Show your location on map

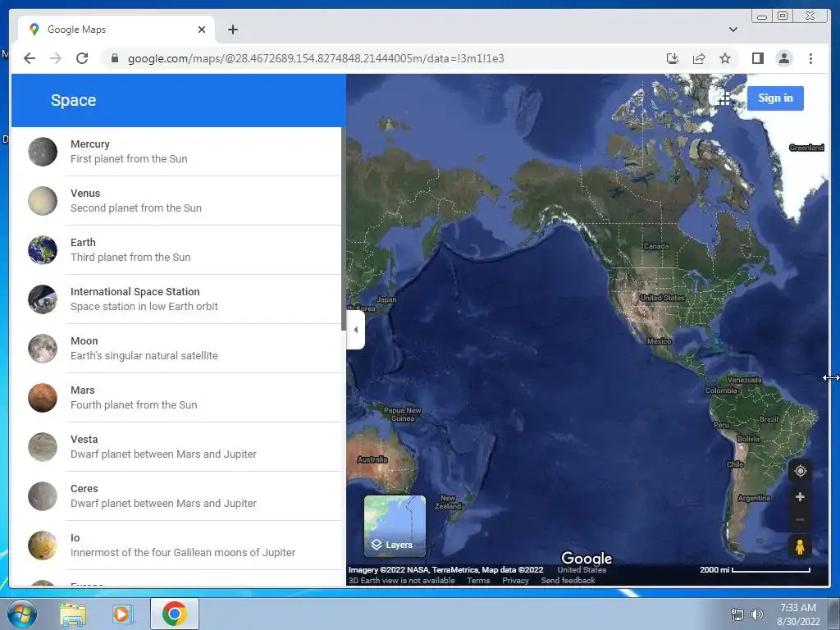tap(801, 471)
